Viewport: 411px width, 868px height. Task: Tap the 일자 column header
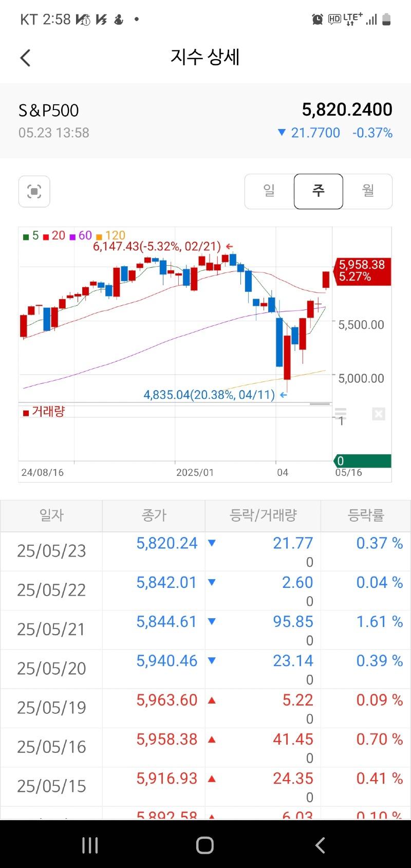51,515
